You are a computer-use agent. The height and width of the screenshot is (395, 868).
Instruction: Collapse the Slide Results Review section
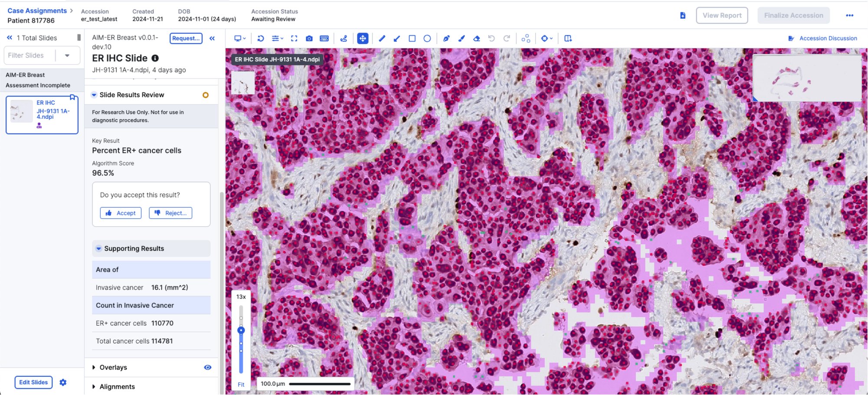tap(94, 95)
